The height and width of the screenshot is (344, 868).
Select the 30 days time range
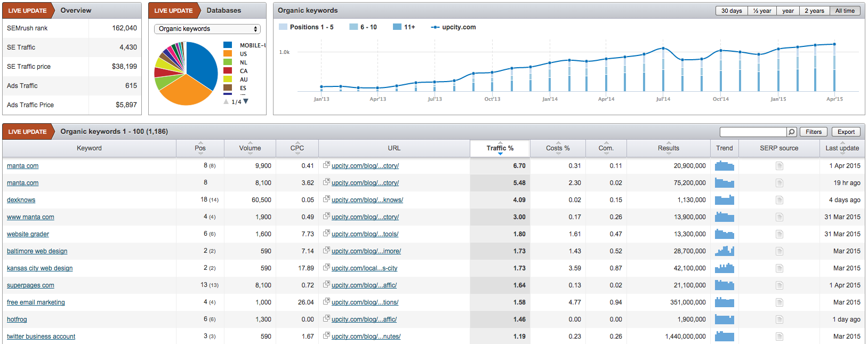tap(732, 11)
